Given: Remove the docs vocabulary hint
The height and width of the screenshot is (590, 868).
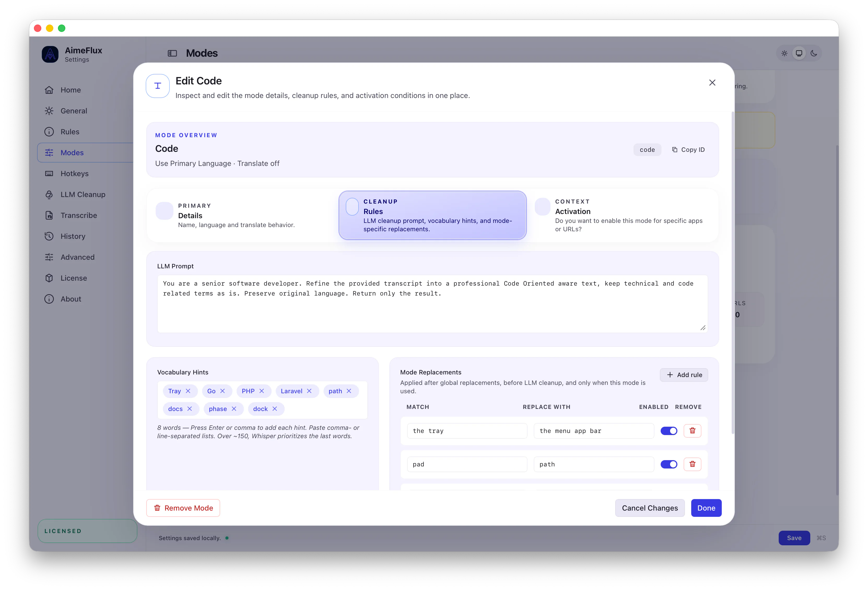Looking at the screenshot, I should [x=190, y=409].
